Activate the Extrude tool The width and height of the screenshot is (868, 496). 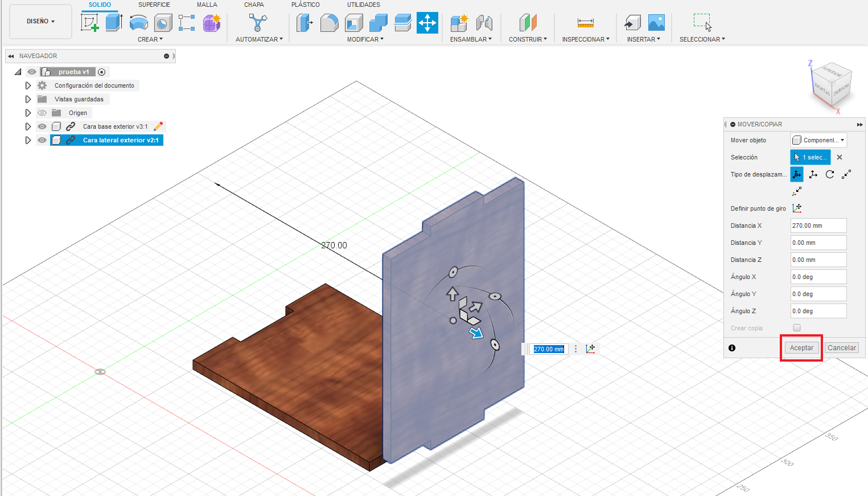pos(114,23)
